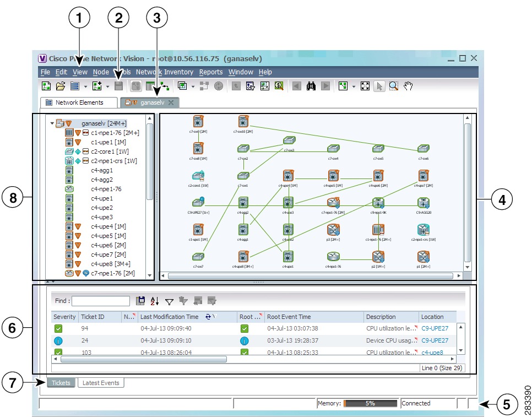Open the dropdown arrow beside Add to Map
This screenshot has width=532, height=417.
107,87
